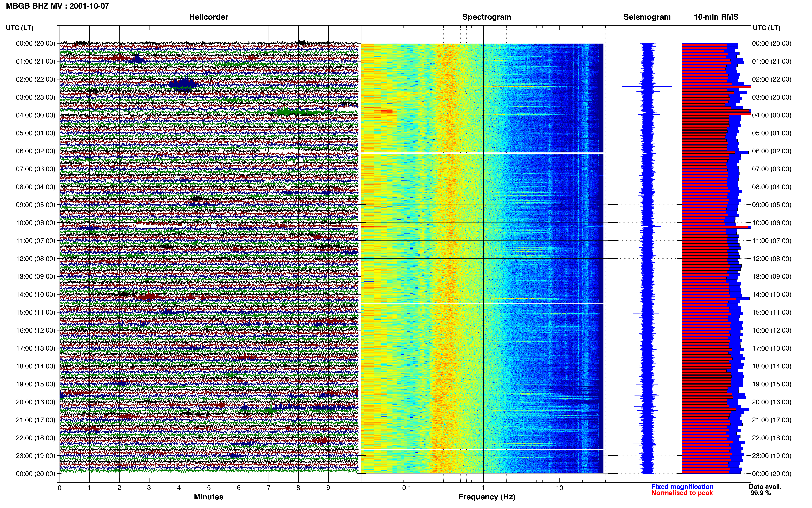
Task: Click left time label '09:00 (05:00)'
Action: point(36,205)
